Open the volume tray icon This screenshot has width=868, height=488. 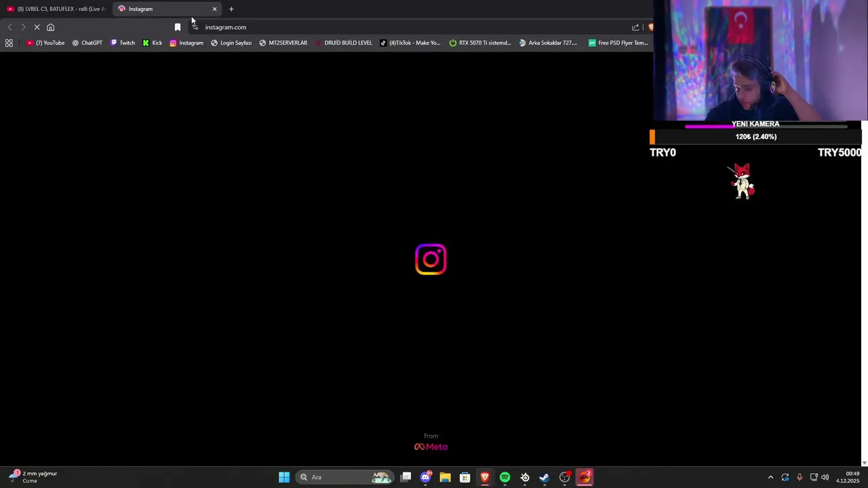pyautogui.click(x=825, y=477)
